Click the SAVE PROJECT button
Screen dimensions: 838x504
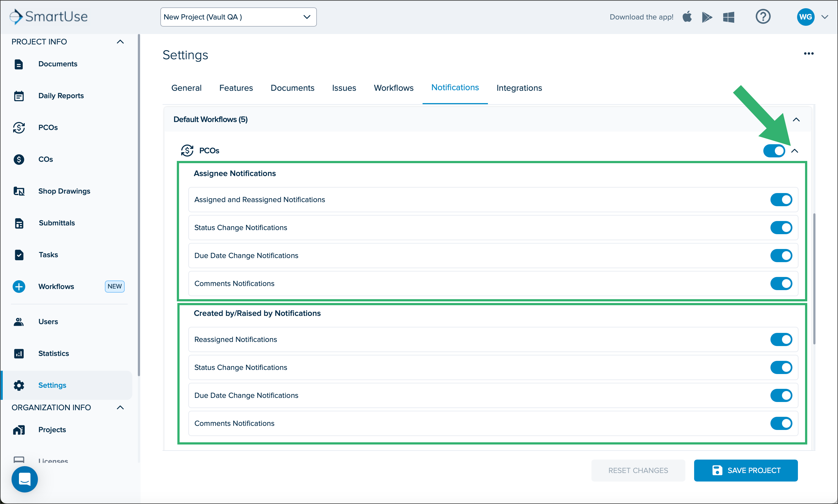(746, 470)
